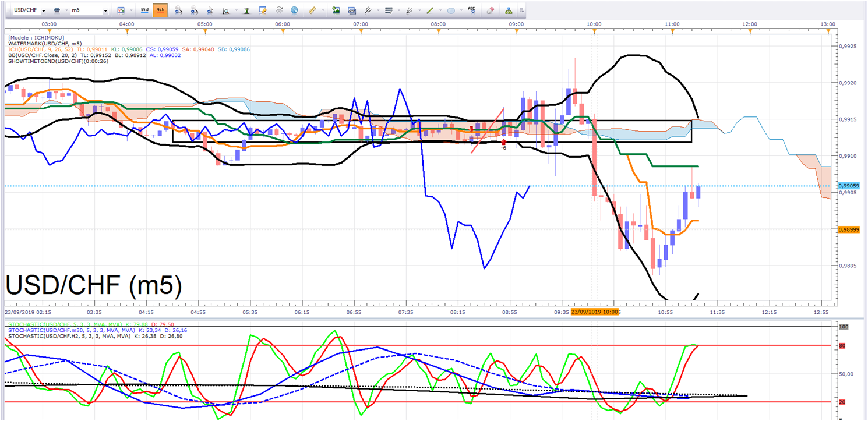
Task: Click the toolbar overflow options button
Action: (x=521, y=10)
